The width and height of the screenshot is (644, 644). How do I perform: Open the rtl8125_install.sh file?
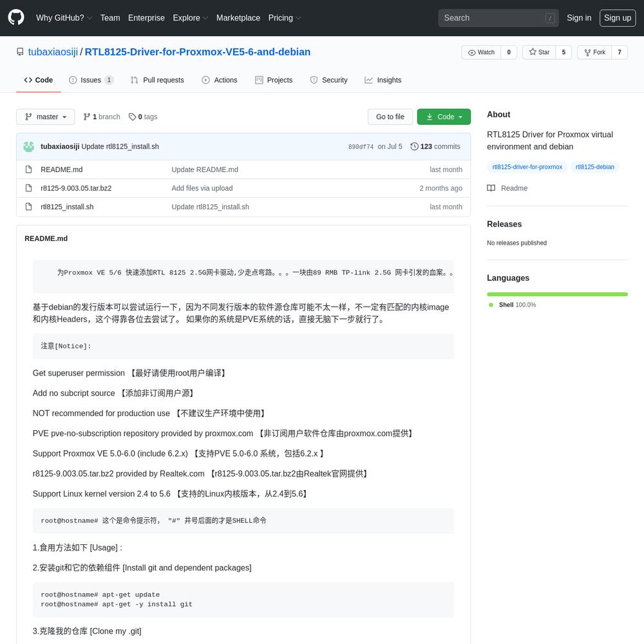[x=67, y=207]
